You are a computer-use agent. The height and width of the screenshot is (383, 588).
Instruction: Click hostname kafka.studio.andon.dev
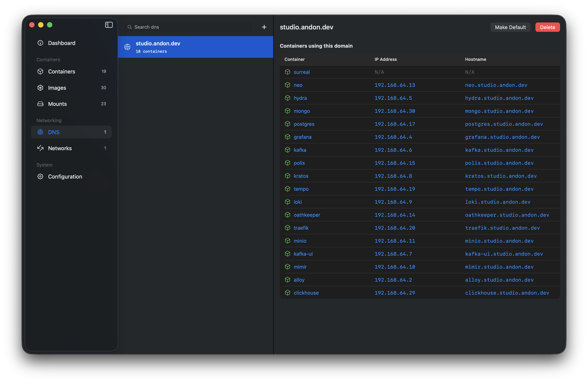tap(499, 150)
